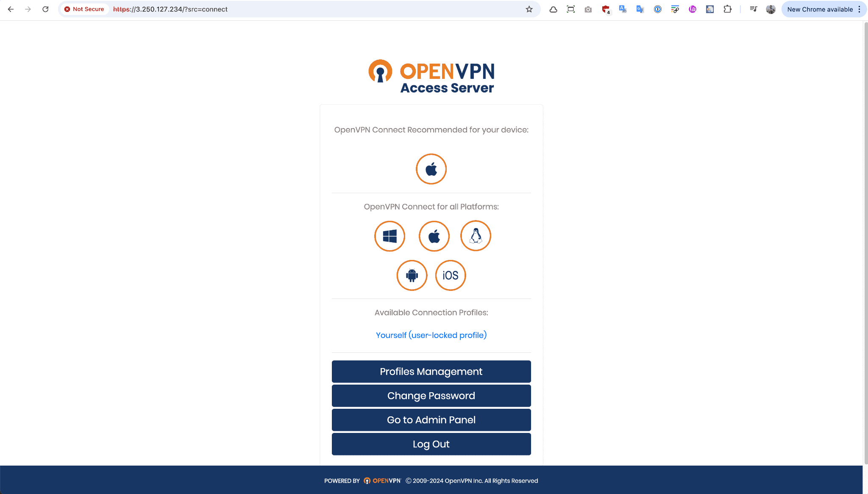Open the Chrome three-dot menu

pos(859,9)
